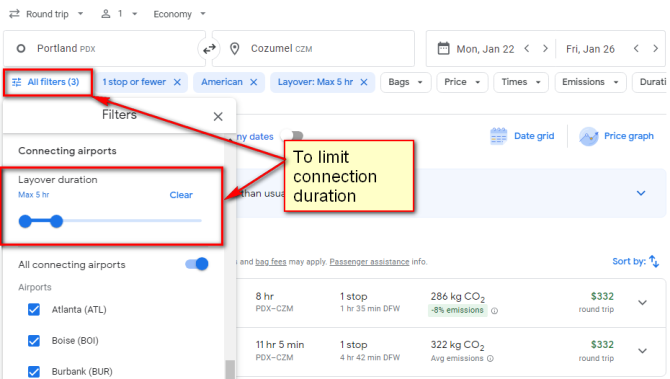Click the layover duration slider right handle

(x=56, y=221)
